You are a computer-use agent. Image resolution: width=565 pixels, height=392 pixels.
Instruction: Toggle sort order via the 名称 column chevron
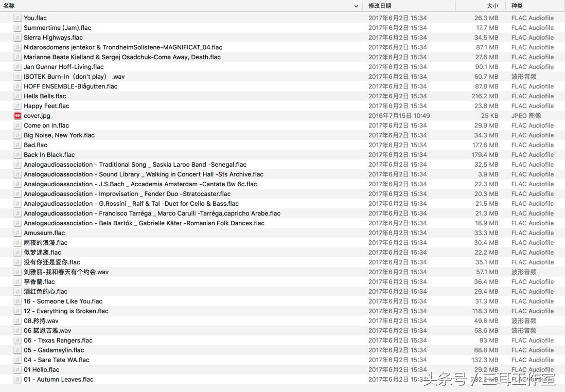[356, 6]
